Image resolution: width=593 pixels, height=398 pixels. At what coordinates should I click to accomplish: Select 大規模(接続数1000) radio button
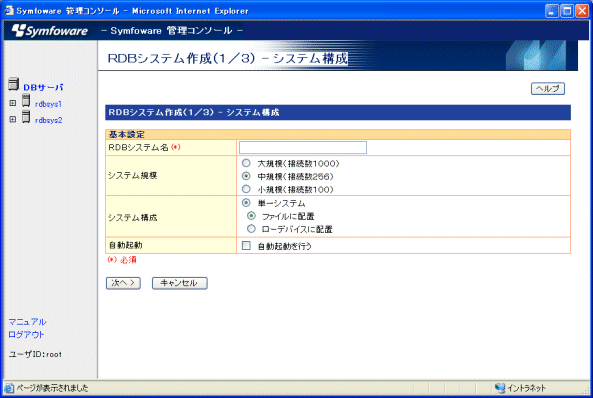click(x=246, y=163)
